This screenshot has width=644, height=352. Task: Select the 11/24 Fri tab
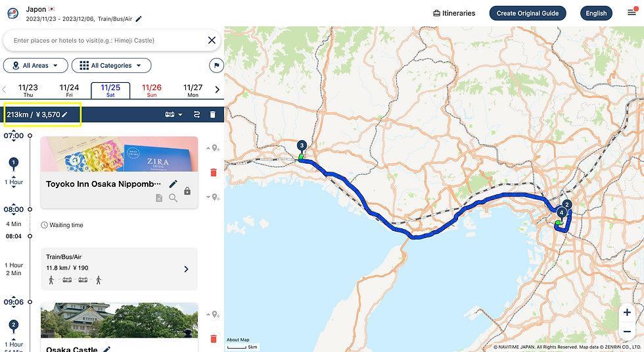69,91
